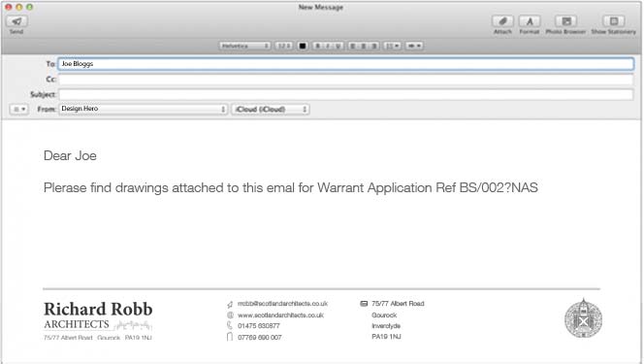Click the www.scotlandarchitects.co.uk link

280,315
